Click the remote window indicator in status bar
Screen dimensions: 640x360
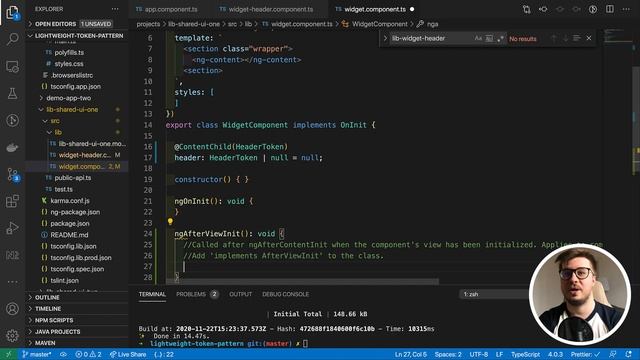tap(8, 354)
